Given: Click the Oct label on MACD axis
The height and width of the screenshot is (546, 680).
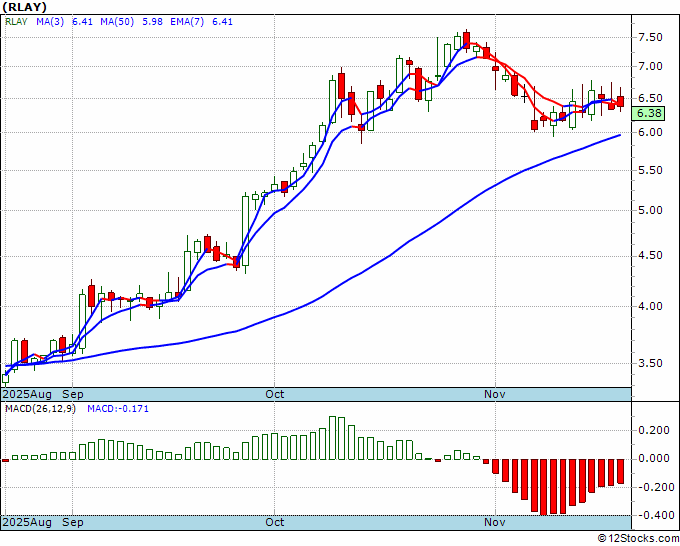Looking at the screenshot, I should (x=275, y=522).
